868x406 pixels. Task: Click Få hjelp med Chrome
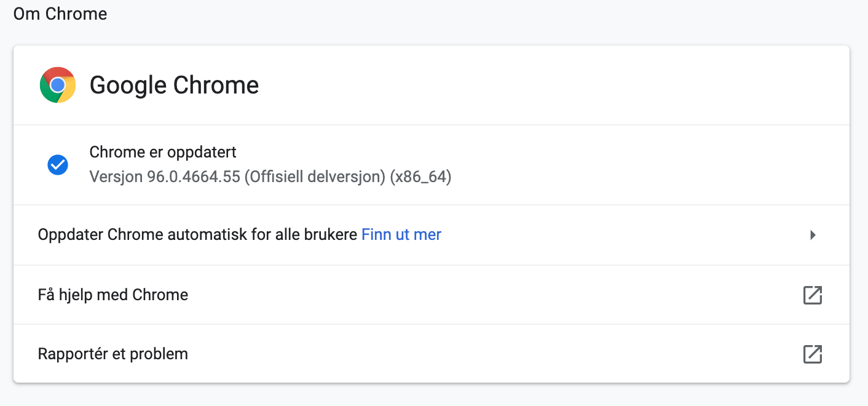click(x=113, y=295)
